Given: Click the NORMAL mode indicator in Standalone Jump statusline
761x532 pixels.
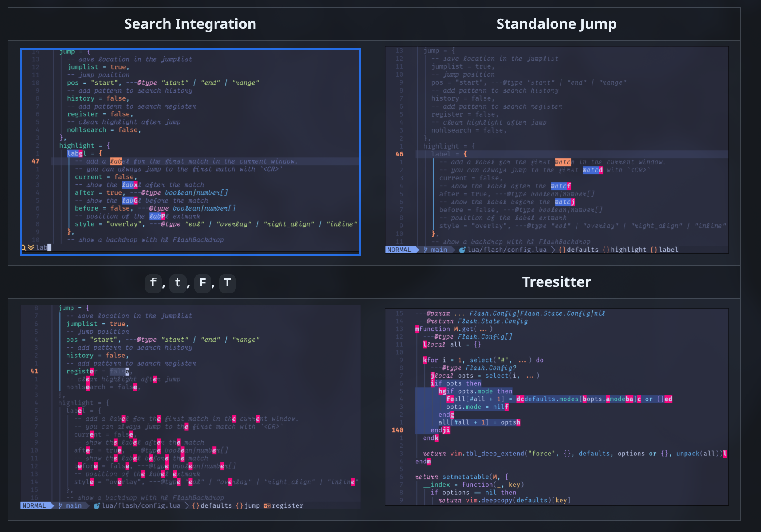Looking at the screenshot, I should [399, 250].
